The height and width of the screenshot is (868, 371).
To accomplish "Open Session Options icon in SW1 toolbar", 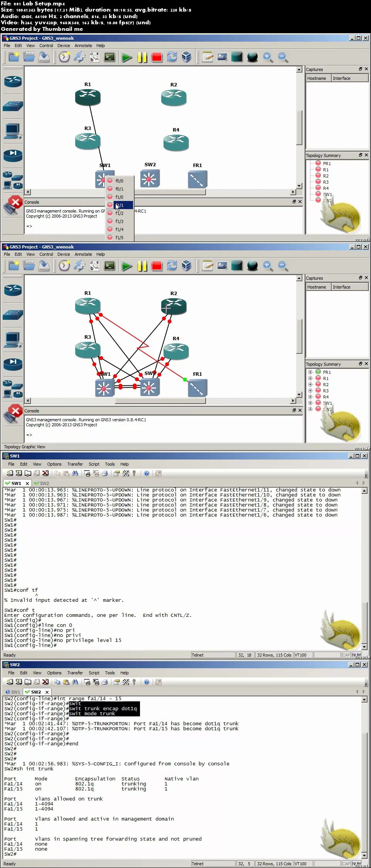I will tap(117, 473).
